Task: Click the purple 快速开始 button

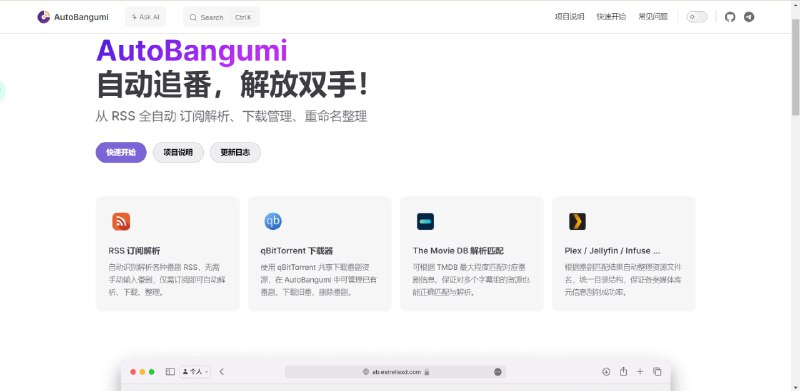Action: 121,152
